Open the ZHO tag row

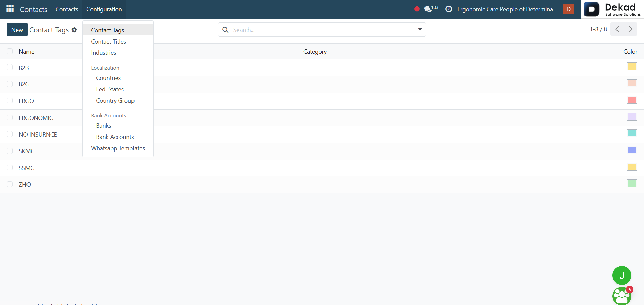pos(322,185)
